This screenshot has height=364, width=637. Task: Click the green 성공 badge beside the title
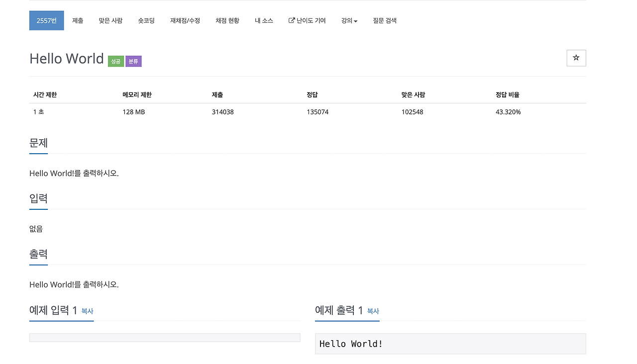[115, 61]
